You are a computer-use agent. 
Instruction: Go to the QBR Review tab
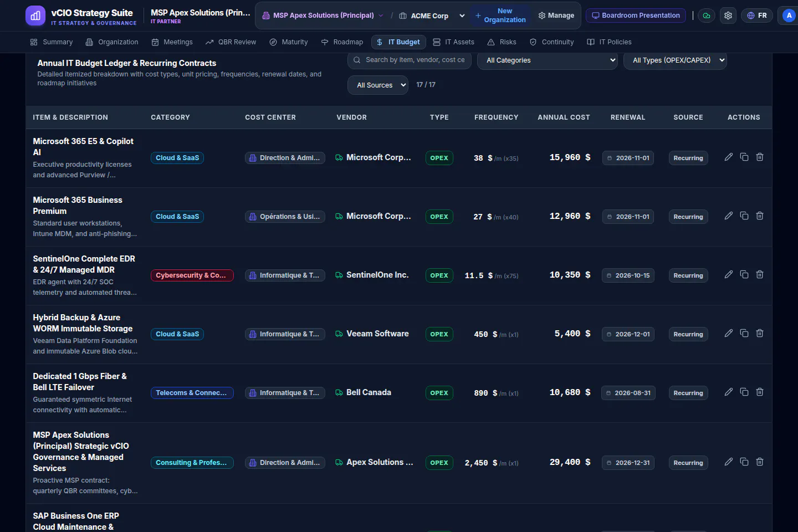(x=231, y=42)
